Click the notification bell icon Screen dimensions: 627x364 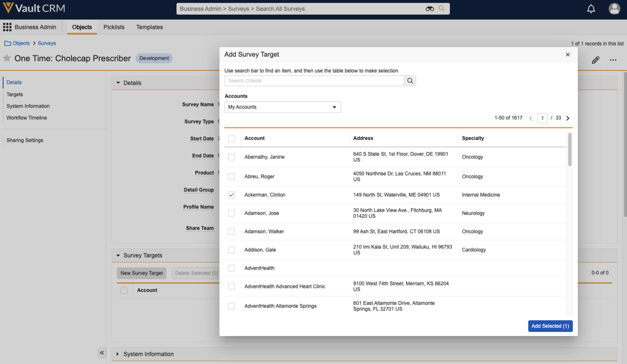[x=591, y=9]
